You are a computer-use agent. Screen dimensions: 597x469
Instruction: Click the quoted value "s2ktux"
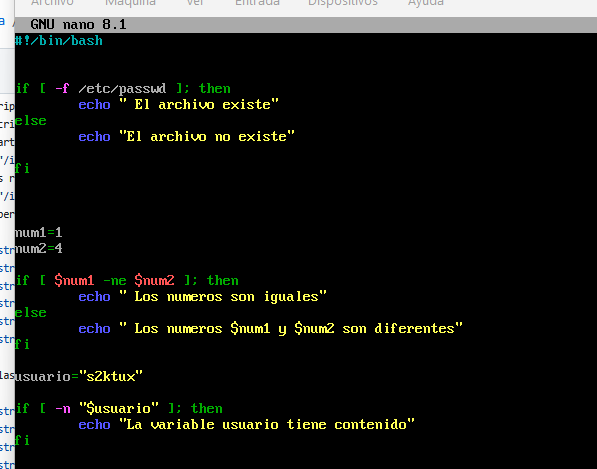(111, 376)
